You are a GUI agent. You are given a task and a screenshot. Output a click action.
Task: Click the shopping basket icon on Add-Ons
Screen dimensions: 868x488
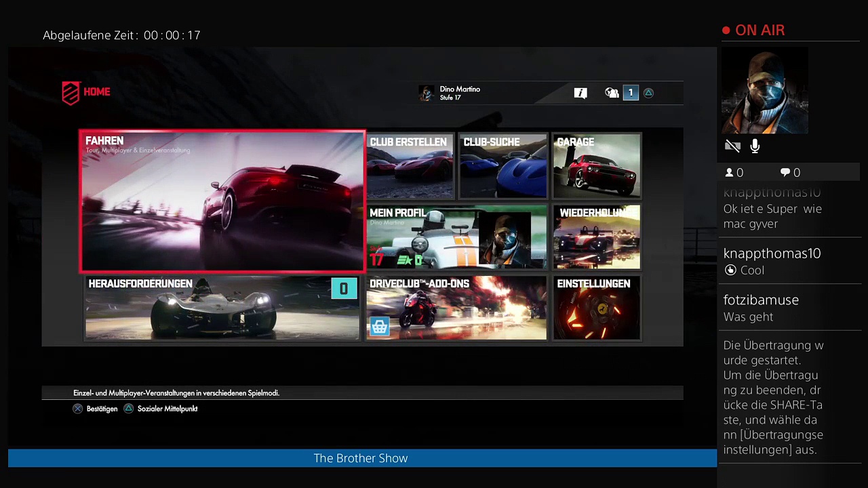[380, 327]
